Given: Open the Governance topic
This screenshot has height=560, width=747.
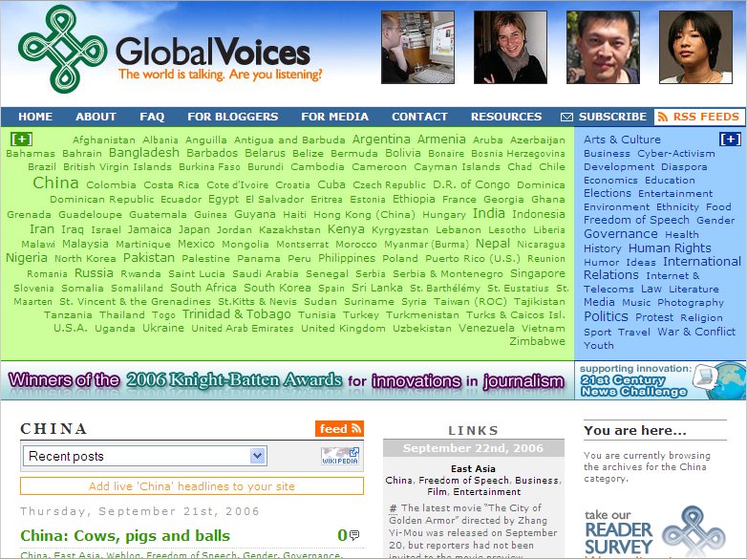Looking at the screenshot, I should click(x=621, y=233).
